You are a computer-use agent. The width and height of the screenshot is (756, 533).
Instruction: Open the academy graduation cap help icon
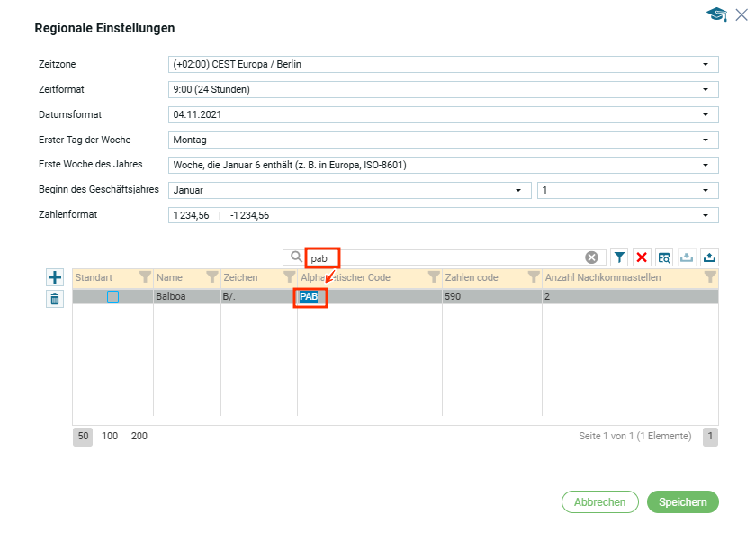pyautogui.click(x=716, y=14)
